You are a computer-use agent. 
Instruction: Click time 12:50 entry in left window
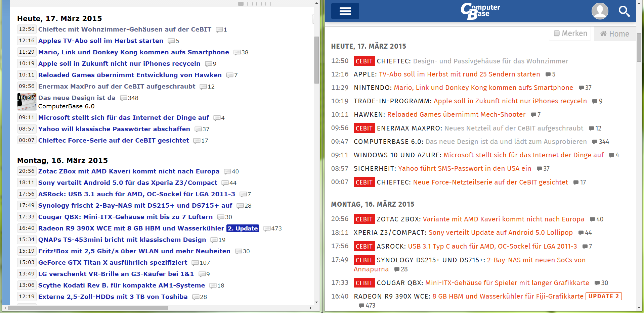(x=27, y=29)
